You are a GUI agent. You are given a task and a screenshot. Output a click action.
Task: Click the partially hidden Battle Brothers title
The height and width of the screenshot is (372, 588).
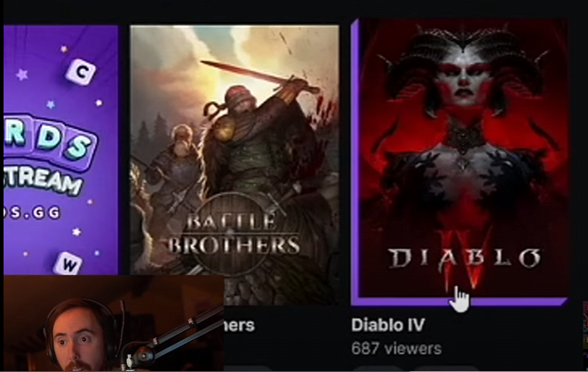(x=240, y=325)
